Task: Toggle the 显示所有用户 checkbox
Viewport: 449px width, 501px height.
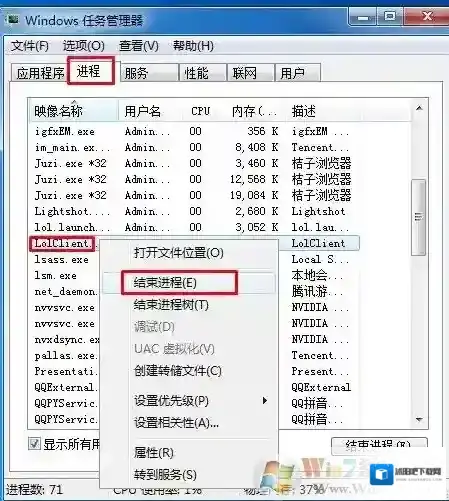Action: click(x=34, y=444)
